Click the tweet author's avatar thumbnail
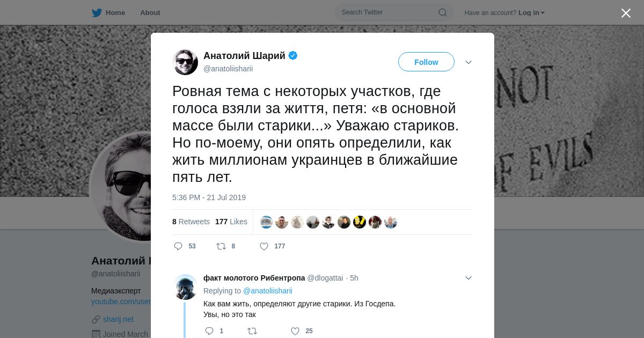The height and width of the screenshot is (338, 644). [185, 62]
